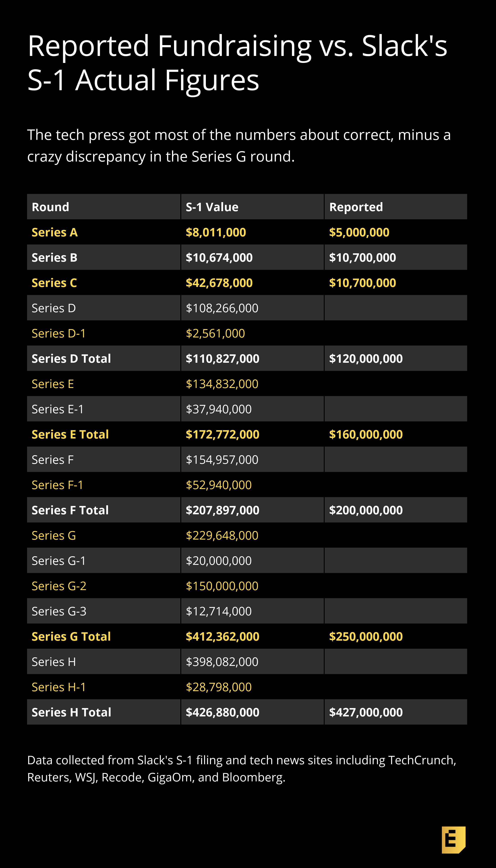Select the Series D Total label
Image resolution: width=496 pixels, height=868 pixels.
click(x=71, y=358)
